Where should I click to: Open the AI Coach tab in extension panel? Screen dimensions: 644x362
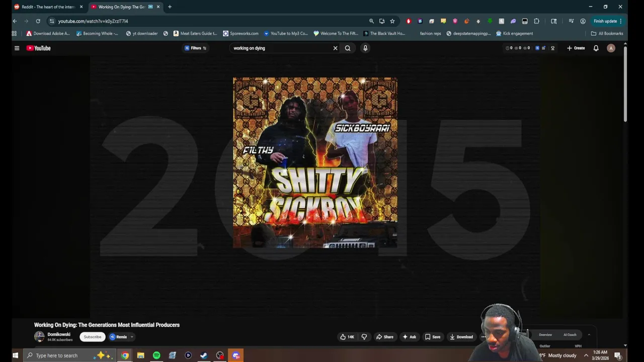(570, 335)
